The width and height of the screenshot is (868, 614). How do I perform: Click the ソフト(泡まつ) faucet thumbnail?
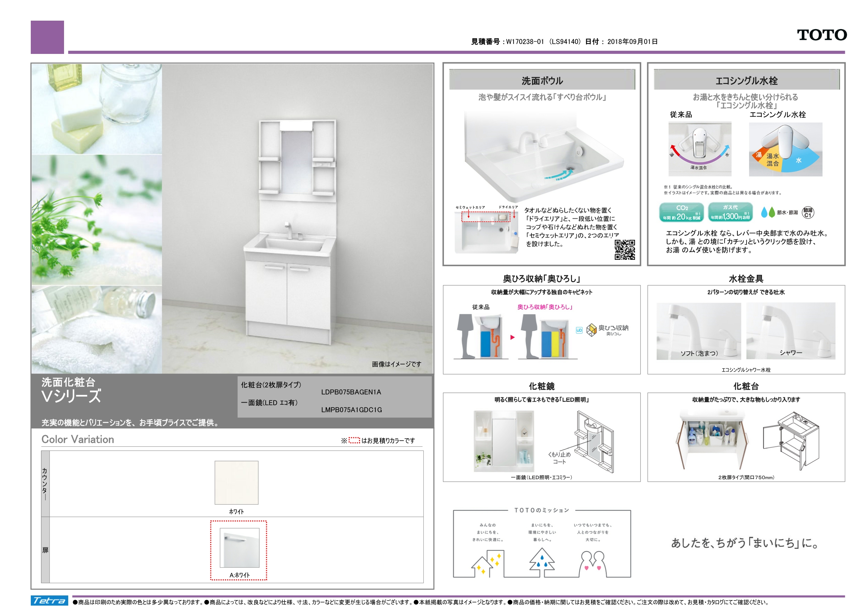(x=699, y=331)
